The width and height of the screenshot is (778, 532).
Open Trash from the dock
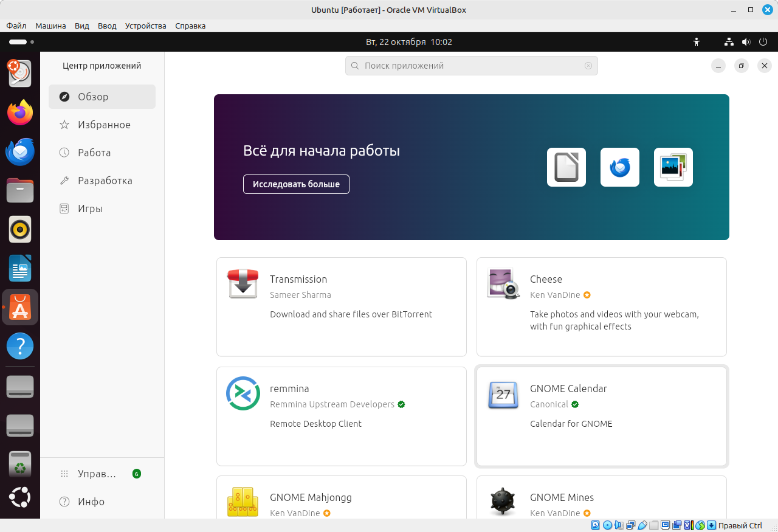point(20,465)
